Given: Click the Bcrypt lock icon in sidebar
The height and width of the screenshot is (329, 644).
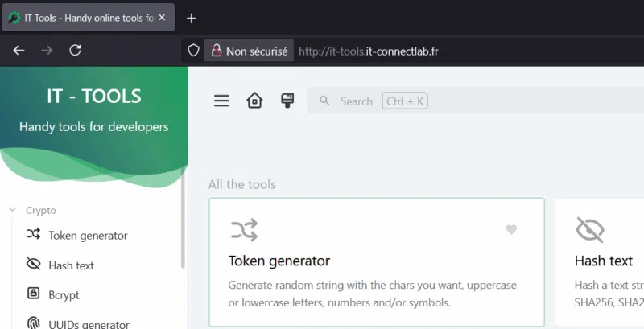Looking at the screenshot, I should 34,294.
